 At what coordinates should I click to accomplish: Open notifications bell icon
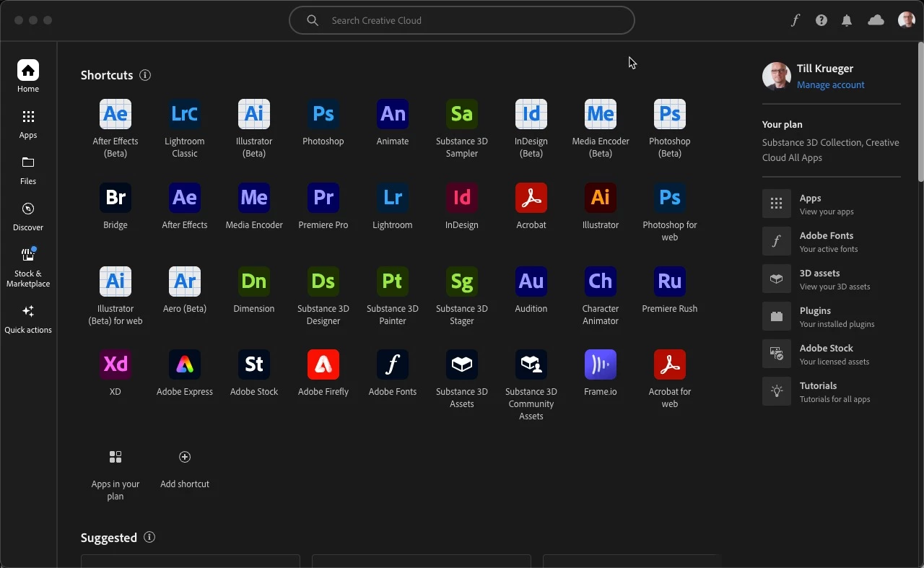point(847,20)
